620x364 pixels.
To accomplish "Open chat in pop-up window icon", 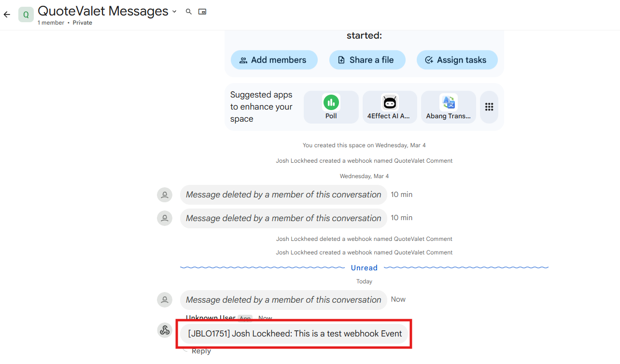I will click(202, 12).
